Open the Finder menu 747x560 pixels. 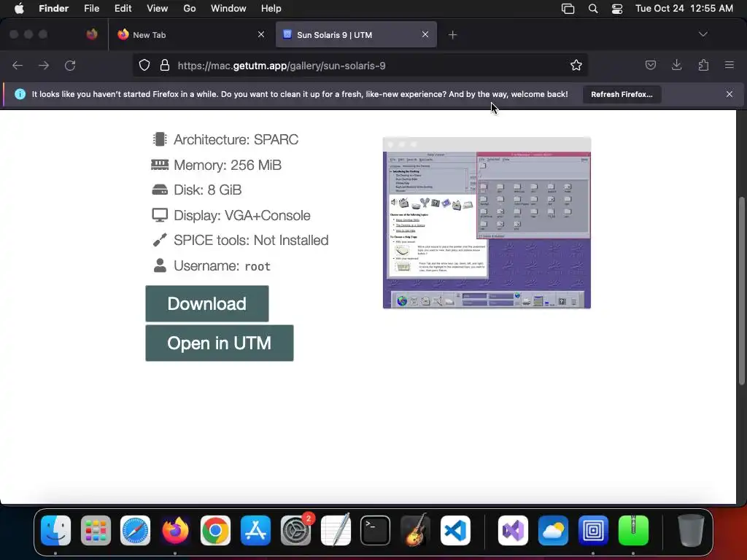(53, 9)
